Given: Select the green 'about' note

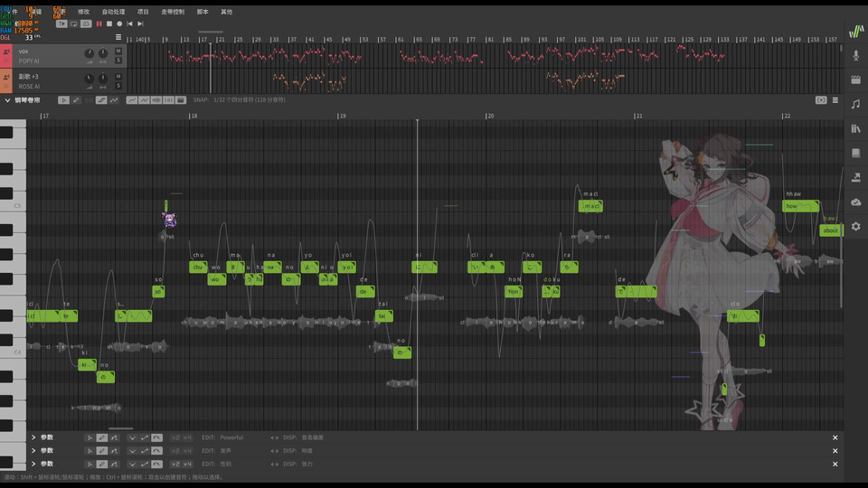Looking at the screenshot, I should pyautogui.click(x=830, y=230).
